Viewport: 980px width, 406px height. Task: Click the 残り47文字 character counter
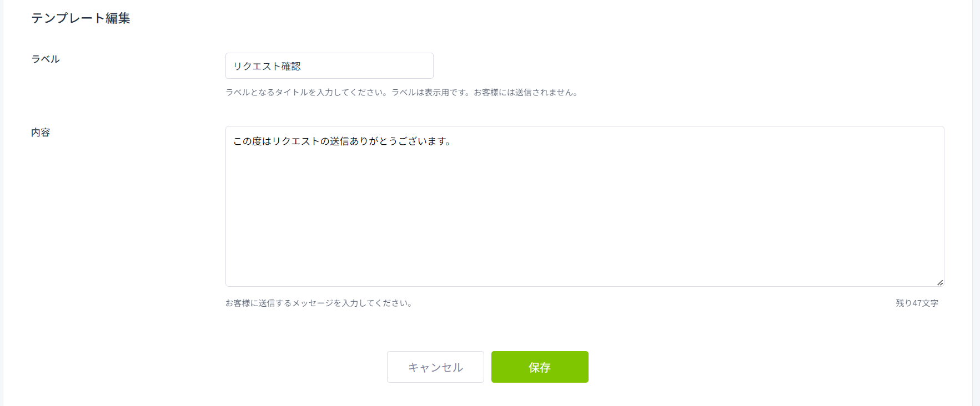pyautogui.click(x=917, y=303)
